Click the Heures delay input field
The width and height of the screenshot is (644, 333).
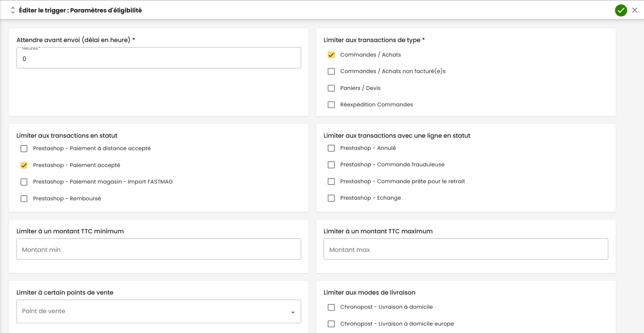pos(158,58)
